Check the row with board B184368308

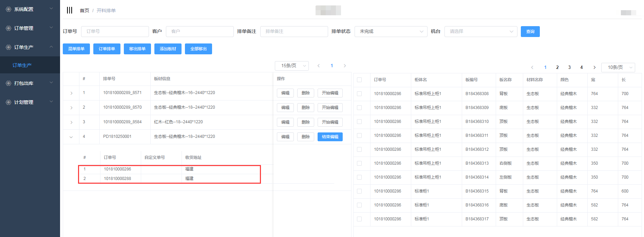pyautogui.click(x=359, y=94)
